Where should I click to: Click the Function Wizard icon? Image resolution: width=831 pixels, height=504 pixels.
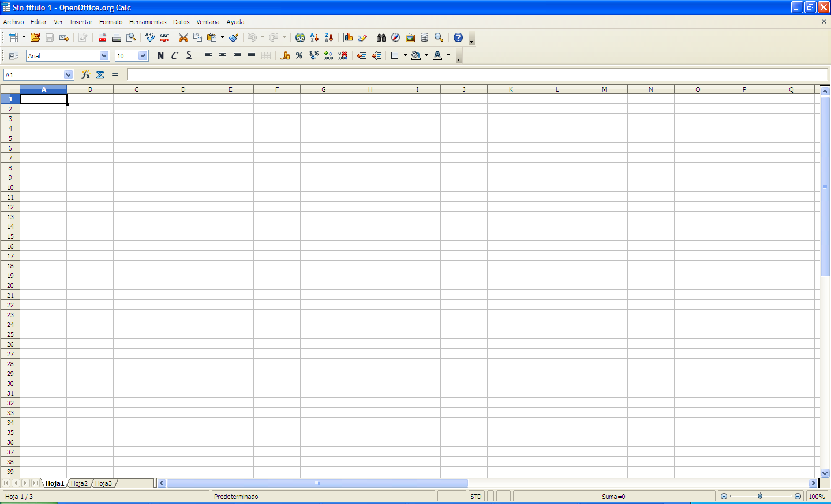[85, 75]
